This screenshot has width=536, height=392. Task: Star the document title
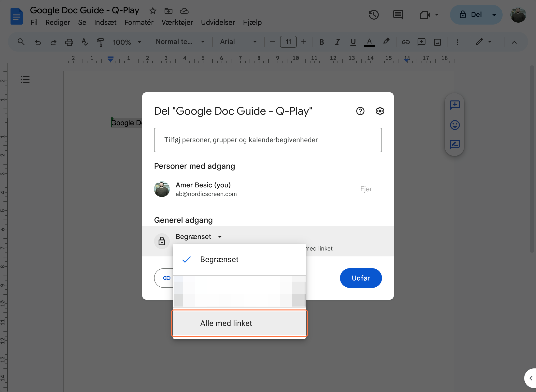[x=153, y=11]
